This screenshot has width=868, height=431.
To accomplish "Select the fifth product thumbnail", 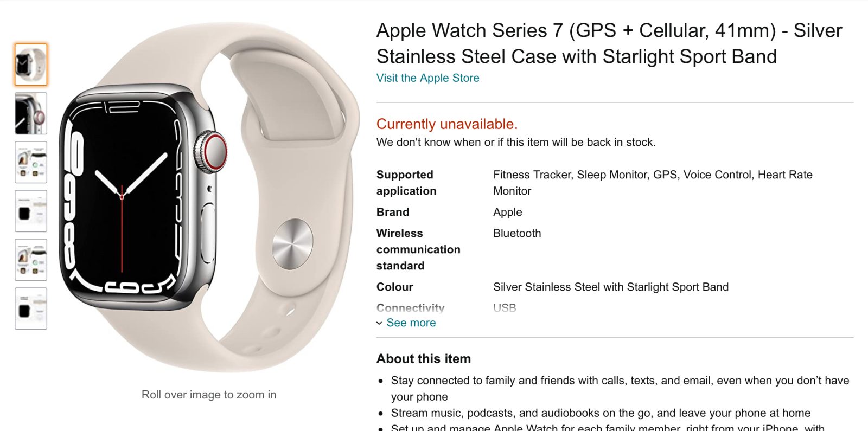I will pyautogui.click(x=31, y=260).
